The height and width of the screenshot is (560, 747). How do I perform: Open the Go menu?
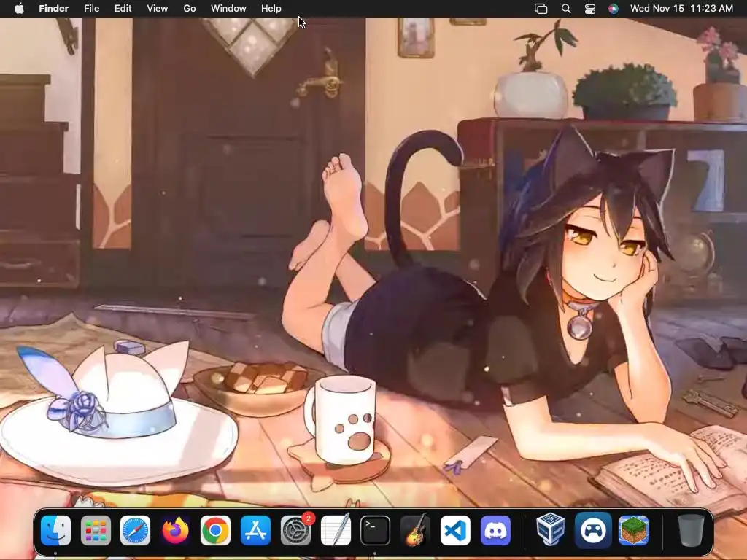190,9
